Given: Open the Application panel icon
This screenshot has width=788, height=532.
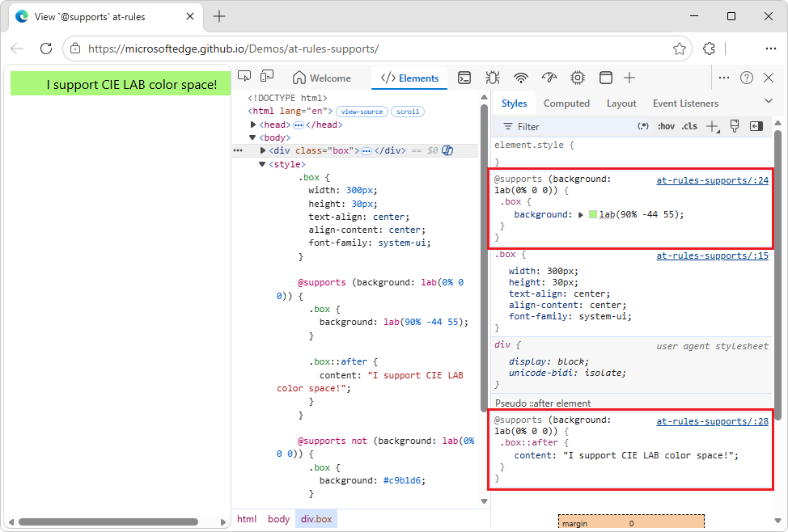Looking at the screenshot, I should [606, 78].
